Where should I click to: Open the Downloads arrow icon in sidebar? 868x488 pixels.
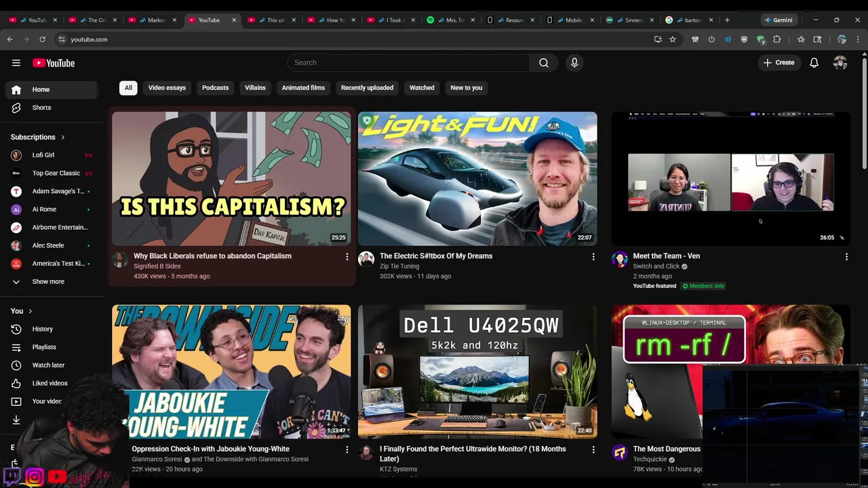click(16, 420)
